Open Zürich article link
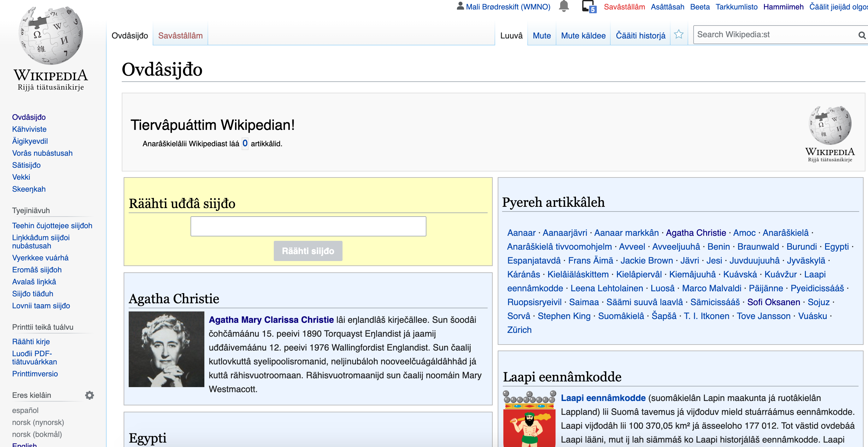 (x=519, y=330)
